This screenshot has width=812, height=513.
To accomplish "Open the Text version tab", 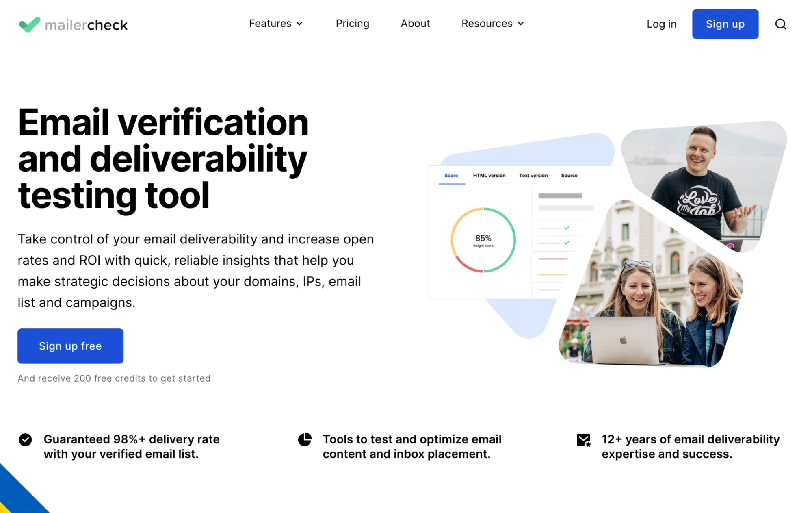I will 533,176.
